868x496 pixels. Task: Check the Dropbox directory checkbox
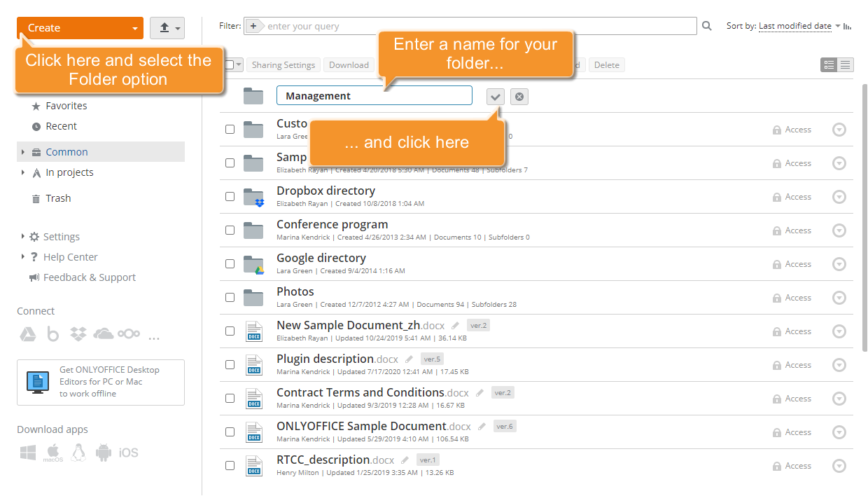pos(230,196)
